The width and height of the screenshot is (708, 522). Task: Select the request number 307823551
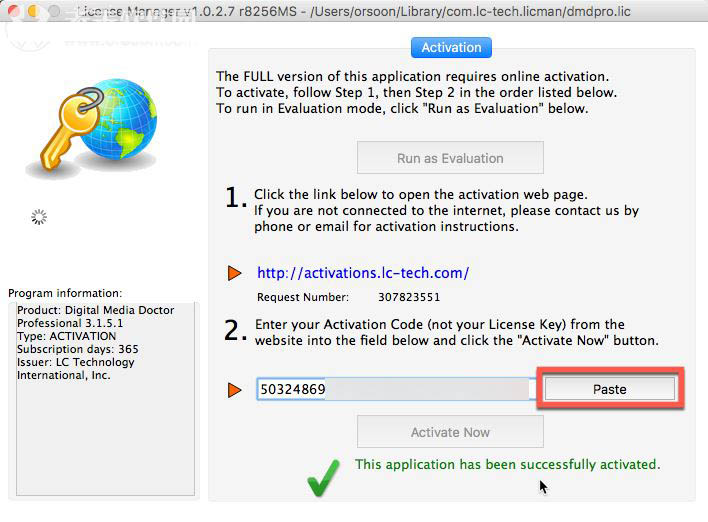409,297
